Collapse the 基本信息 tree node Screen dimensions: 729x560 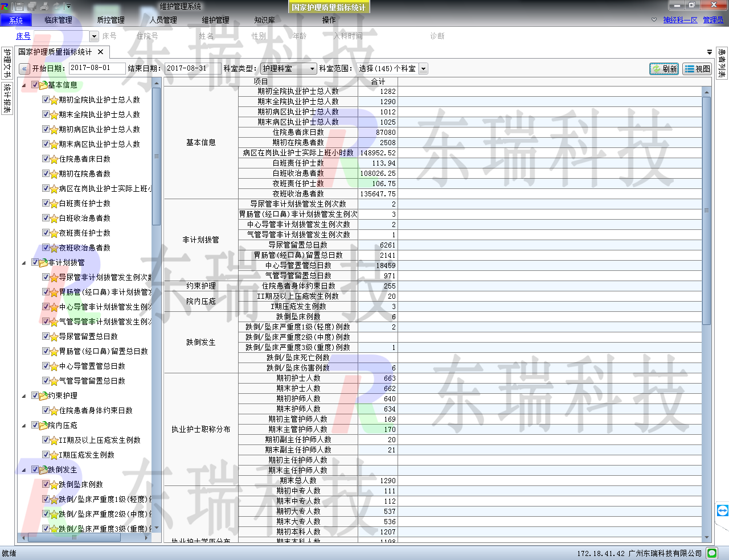[24, 85]
